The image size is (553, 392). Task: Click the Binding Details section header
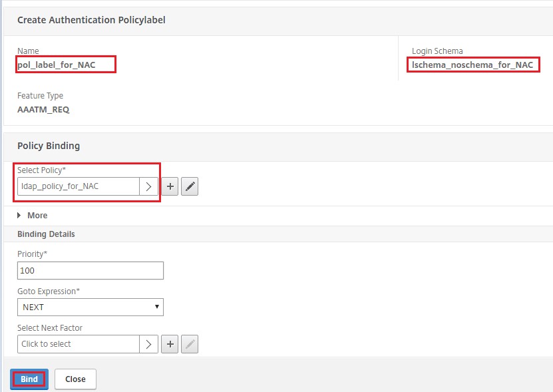46,234
